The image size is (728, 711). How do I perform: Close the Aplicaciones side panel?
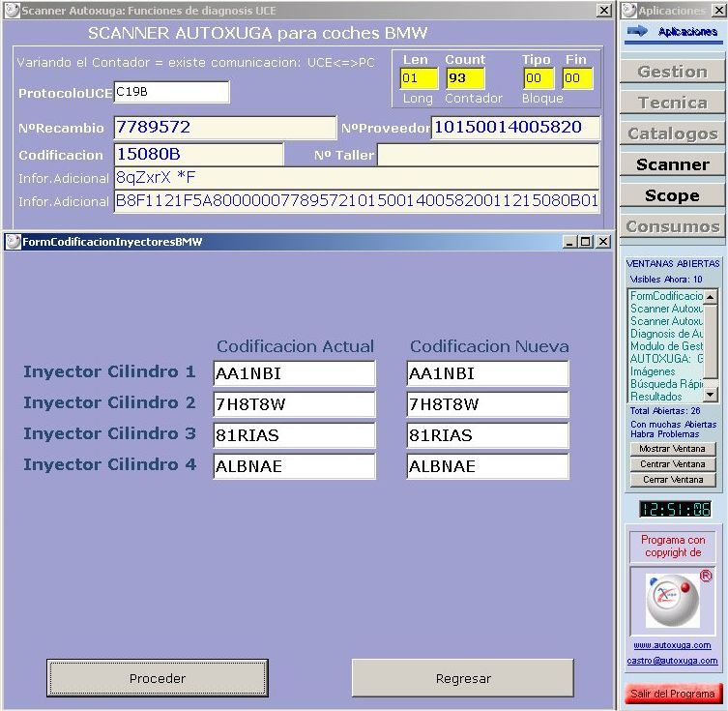pyautogui.click(x=718, y=11)
